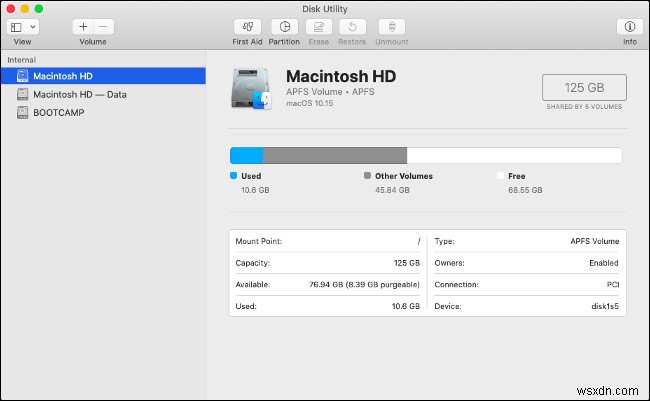This screenshot has width=650, height=401.
Task: Click 'SHARED BY 5 VOLUMES' label
Action: click(584, 107)
